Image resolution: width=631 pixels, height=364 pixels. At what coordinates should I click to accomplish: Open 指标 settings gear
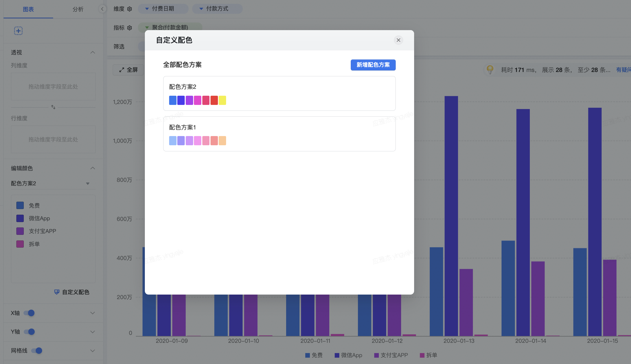point(130,28)
